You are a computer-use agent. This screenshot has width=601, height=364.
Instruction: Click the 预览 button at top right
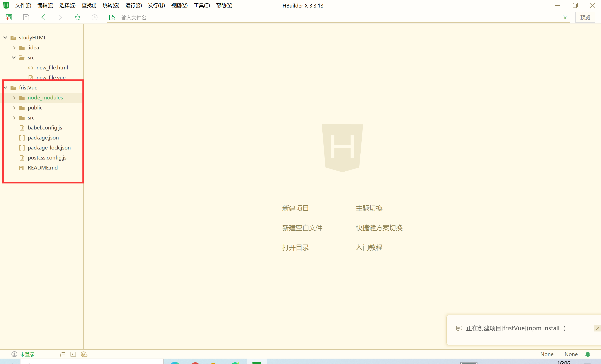[x=585, y=17]
